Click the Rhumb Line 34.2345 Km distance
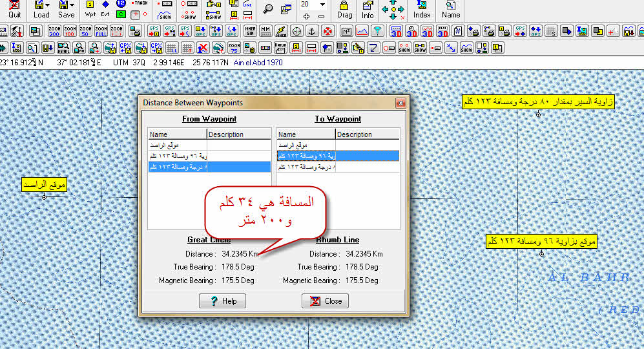The width and height of the screenshot is (644, 349). click(364, 254)
